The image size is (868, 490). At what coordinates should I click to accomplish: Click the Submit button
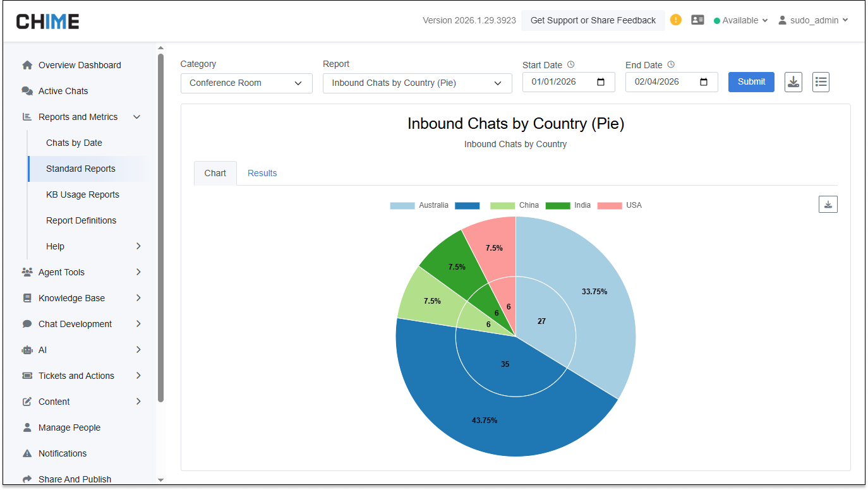pos(751,81)
